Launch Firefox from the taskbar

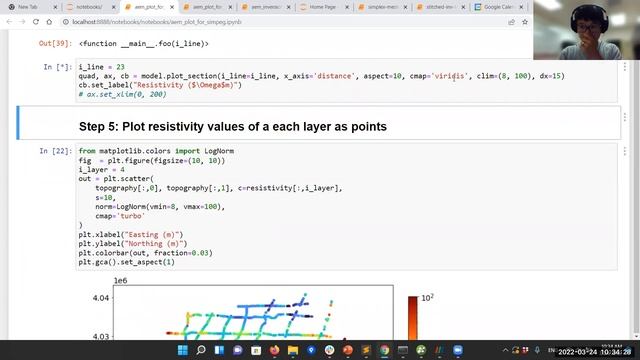pos(274,350)
